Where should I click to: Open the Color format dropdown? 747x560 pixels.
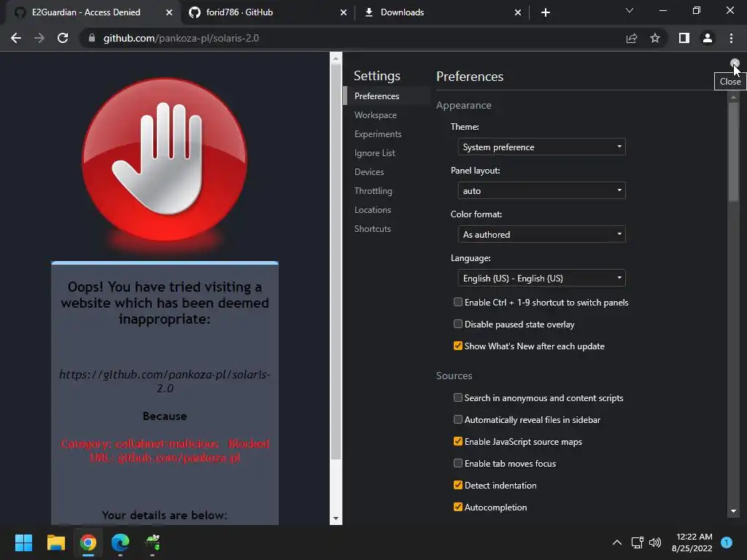(x=541, y=234)
